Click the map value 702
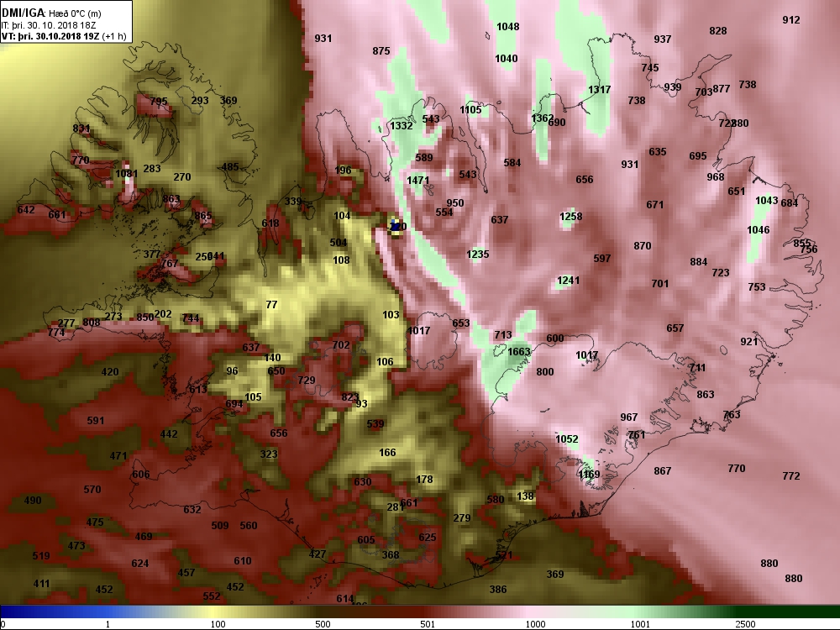Screen dimensions: 840x630 tap(341, 345)
